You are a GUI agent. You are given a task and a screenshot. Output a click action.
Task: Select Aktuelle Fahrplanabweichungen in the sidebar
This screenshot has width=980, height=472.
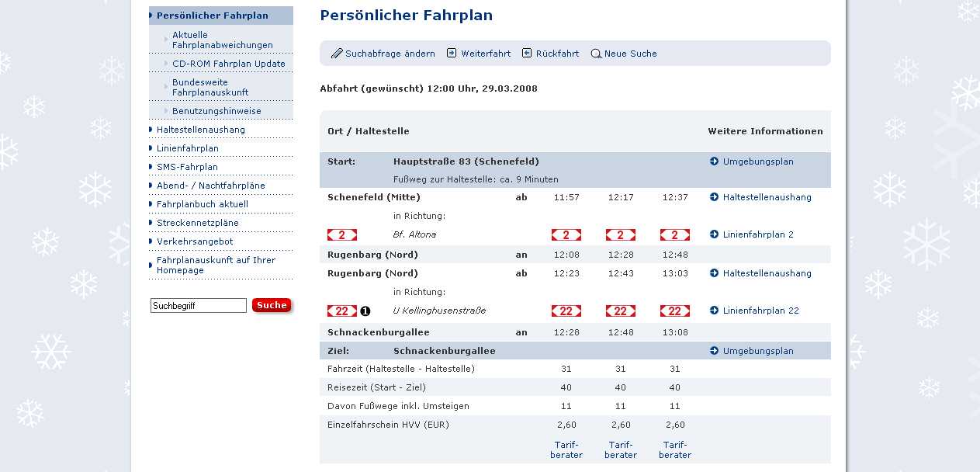tap(222, 40)
